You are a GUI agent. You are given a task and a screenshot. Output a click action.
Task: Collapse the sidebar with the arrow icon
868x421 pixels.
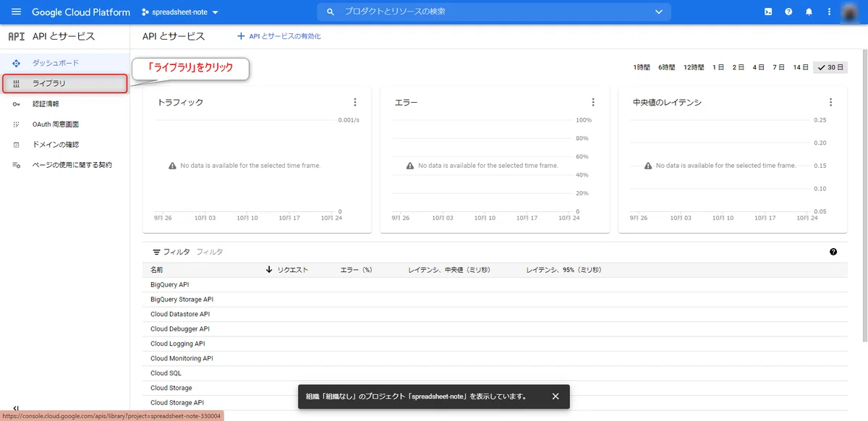(16, 409)
